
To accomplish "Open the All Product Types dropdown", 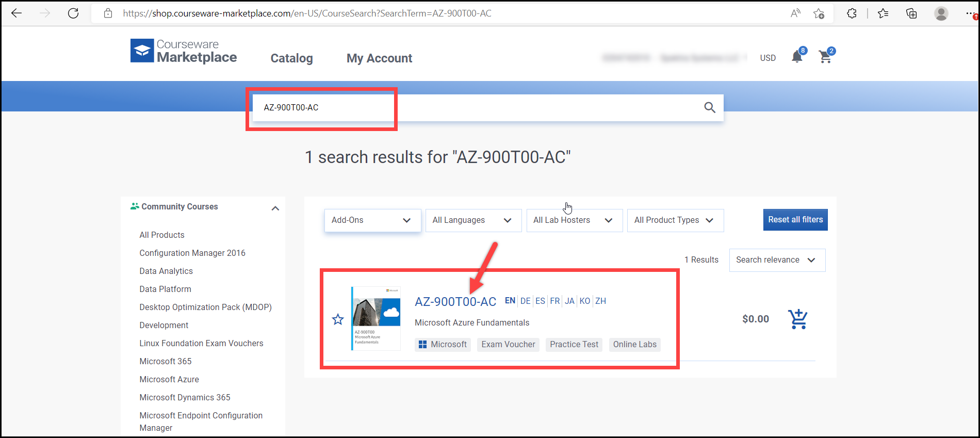I will [675, 220].
